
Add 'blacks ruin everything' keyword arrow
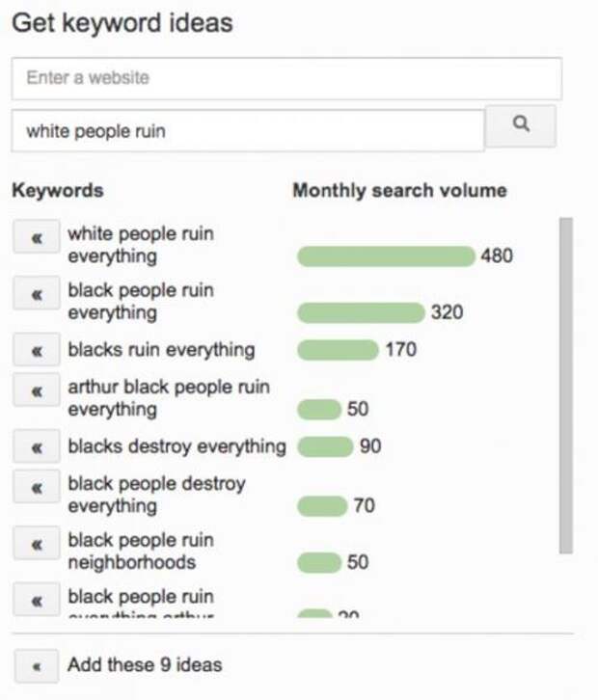click(37, 350)
